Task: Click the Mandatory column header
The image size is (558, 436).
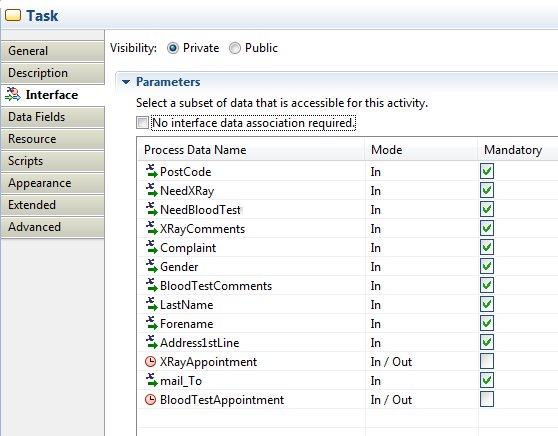Action: click(x=518, y=150)
